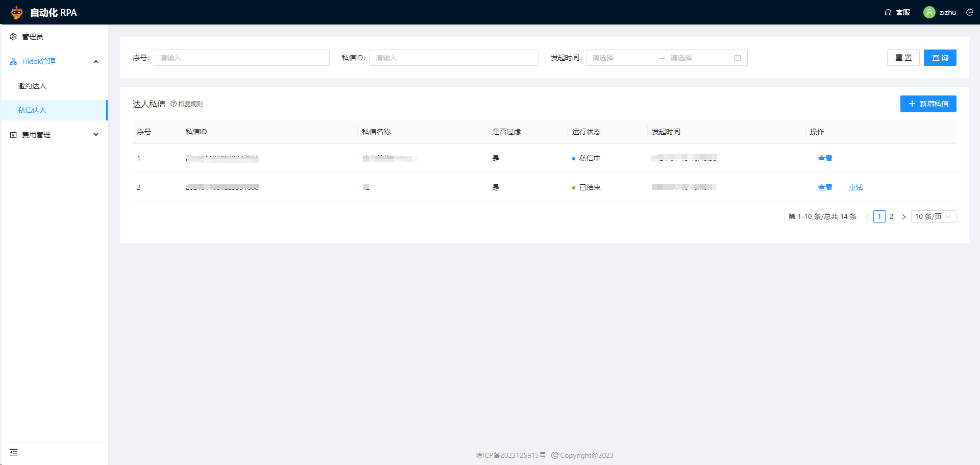Screen dimensions: 980x465
Task: Select 邀约达人 submenu item
Action: click(x=54, y=86)
